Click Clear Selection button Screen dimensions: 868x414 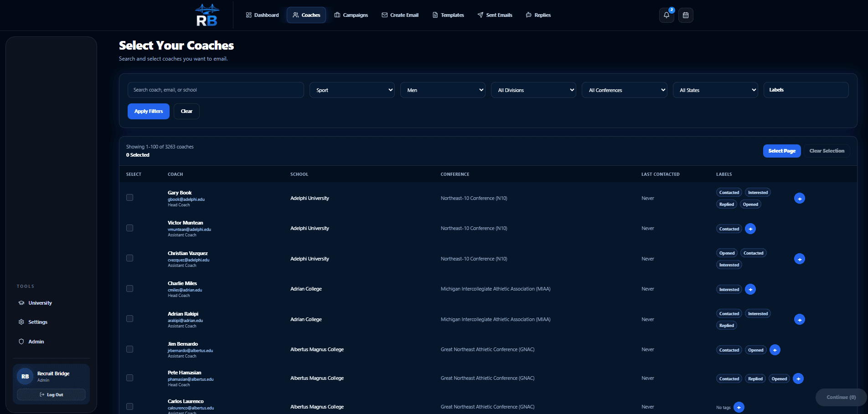click(x=827, y=151)
